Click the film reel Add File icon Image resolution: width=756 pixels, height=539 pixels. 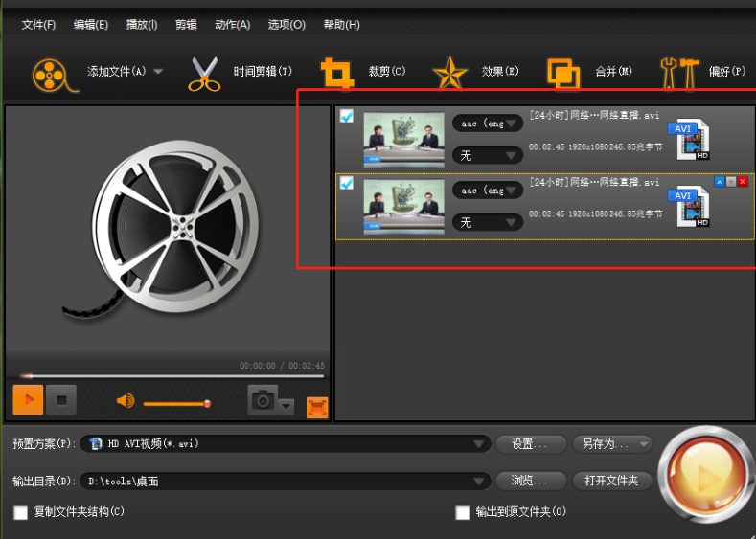pos(54,75)
